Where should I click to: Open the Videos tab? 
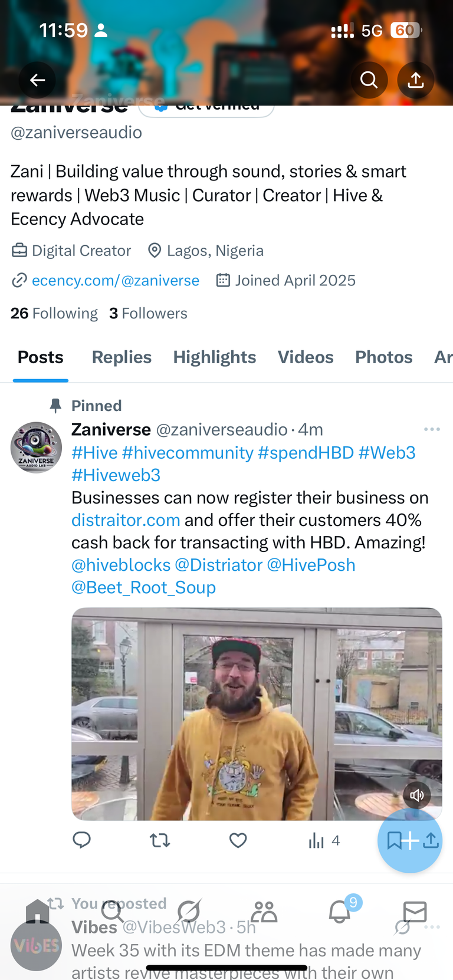pos(306,357)
